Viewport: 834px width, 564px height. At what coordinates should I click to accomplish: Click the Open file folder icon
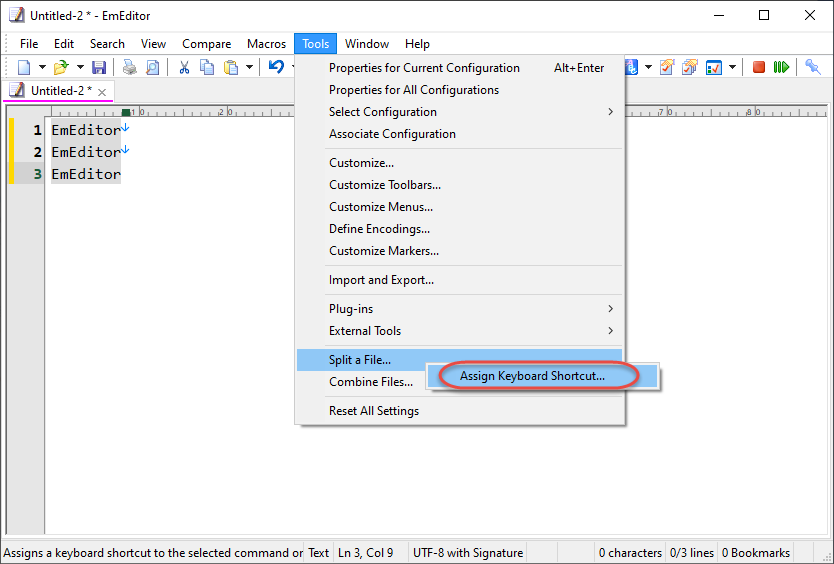[61, 68]
